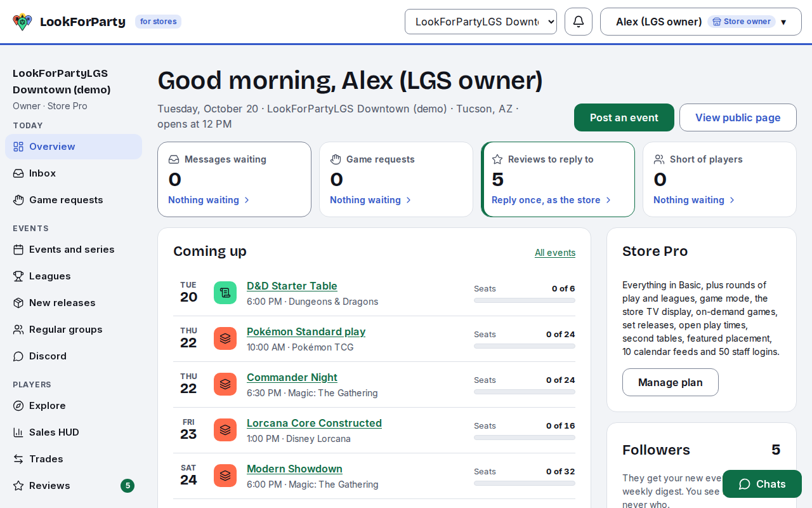Click the Modern Showdown seats progress bar
This screenshot has width=812, height=508.
click(525, 483)
